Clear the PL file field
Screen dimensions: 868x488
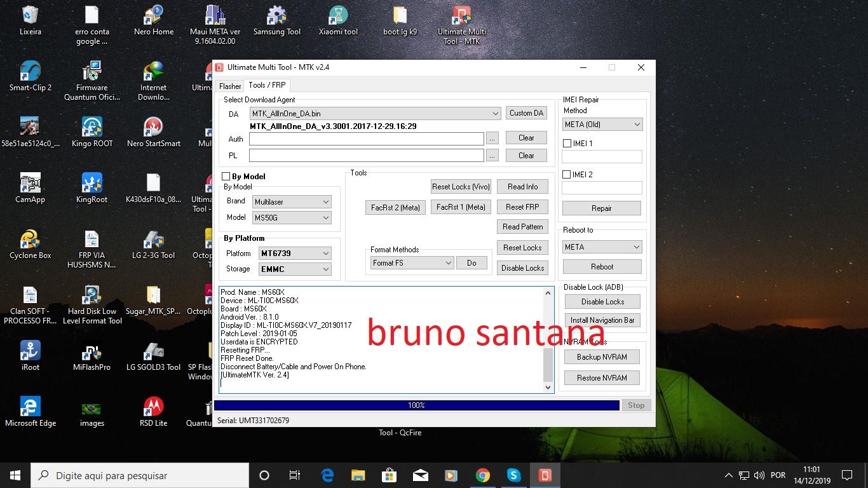coord(526,156)
